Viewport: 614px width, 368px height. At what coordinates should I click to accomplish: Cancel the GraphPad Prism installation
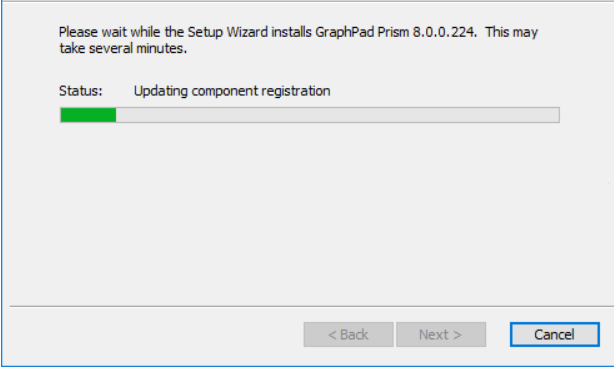pos(554,335)
